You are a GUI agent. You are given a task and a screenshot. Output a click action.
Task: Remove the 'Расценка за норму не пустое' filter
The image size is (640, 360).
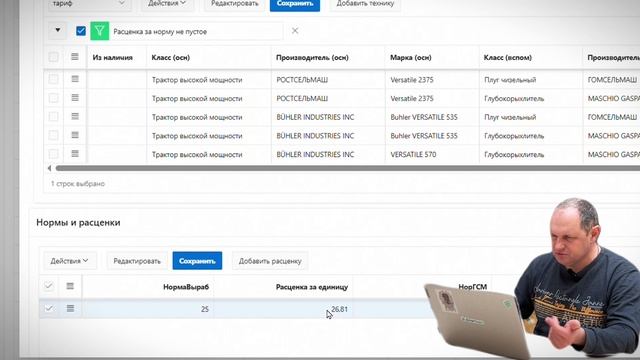(x=295, y=31)
